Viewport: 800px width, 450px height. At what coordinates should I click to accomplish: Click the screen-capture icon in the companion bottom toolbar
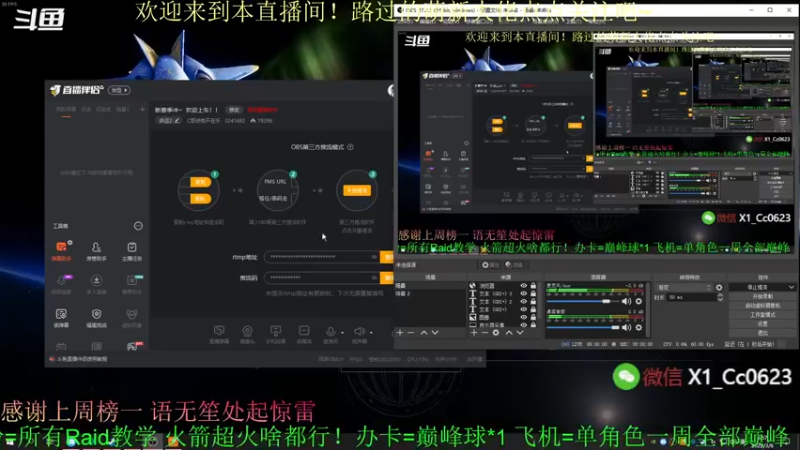click(219, 331)
